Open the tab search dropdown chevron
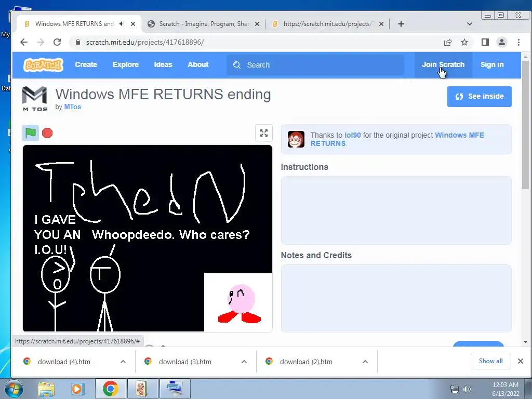Viewport: 532px width, 399px height. click(x=470, y=24)
